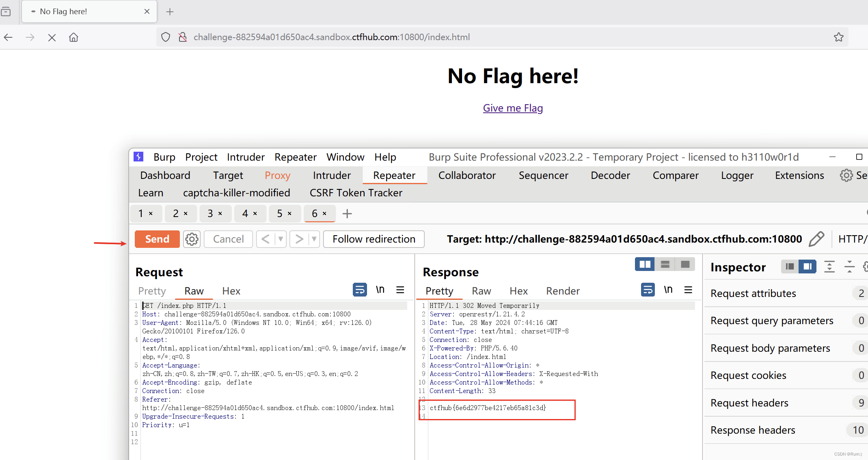
Task: Bookmark this page with star icon
Action: 839,37
